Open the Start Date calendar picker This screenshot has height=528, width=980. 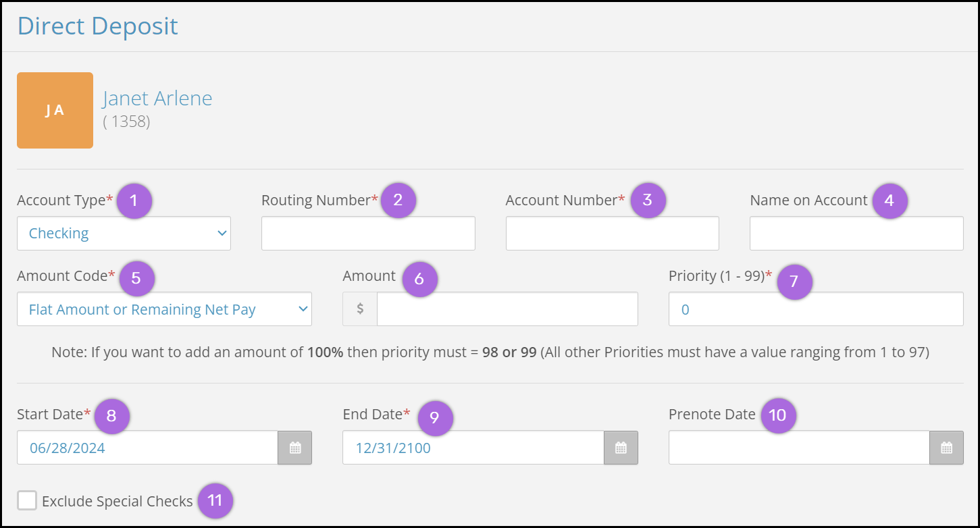point(295,448)
